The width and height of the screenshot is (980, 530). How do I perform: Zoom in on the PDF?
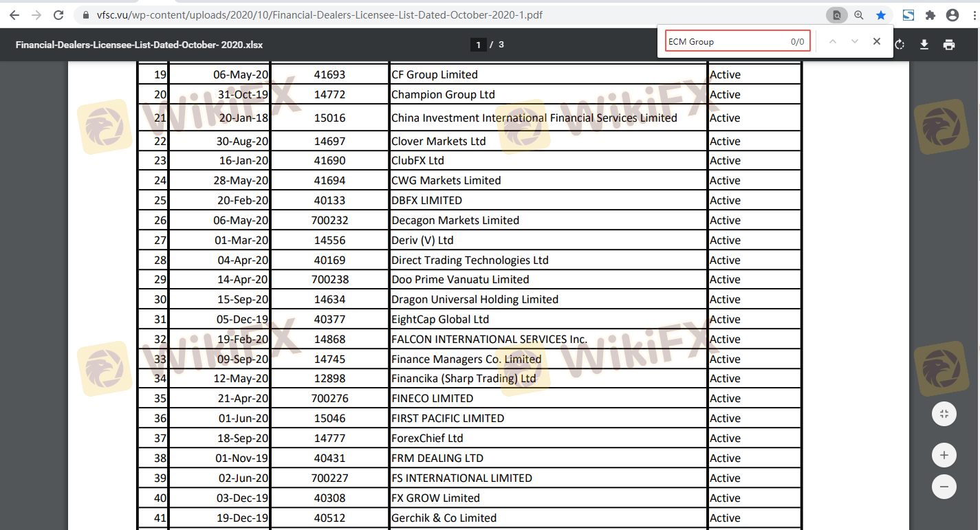pyautogui.click(x=944, y=455)
